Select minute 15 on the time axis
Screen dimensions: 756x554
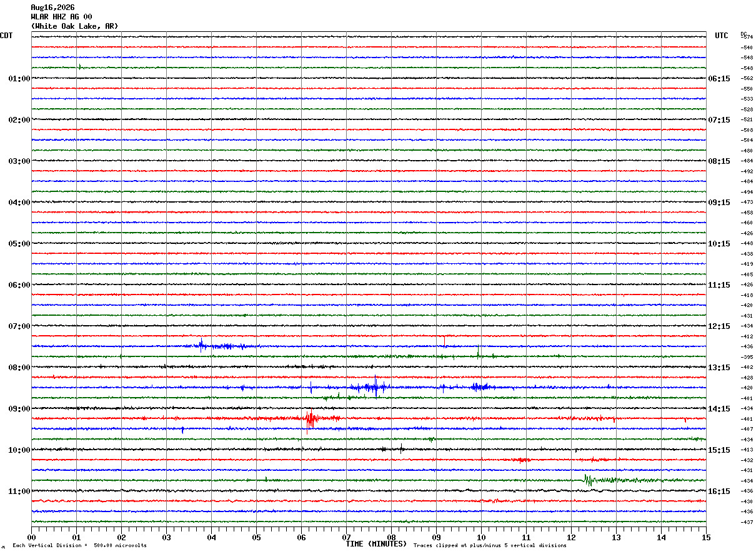pyautogui.click(x=706, y=537)
